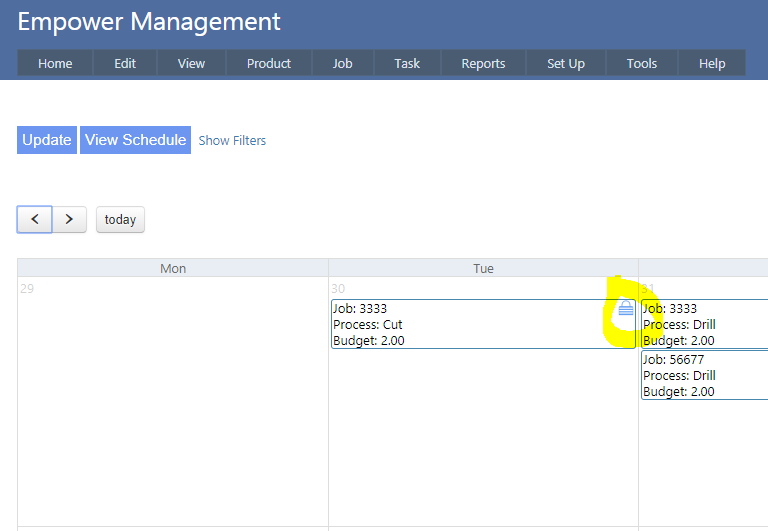Open the Tools menu
The height and width of the screenshot is (531, 768).
click(641, 63)
